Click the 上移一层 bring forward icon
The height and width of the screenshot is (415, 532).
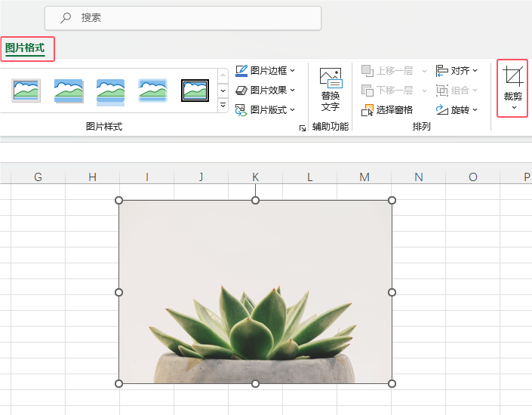(367, 71)
